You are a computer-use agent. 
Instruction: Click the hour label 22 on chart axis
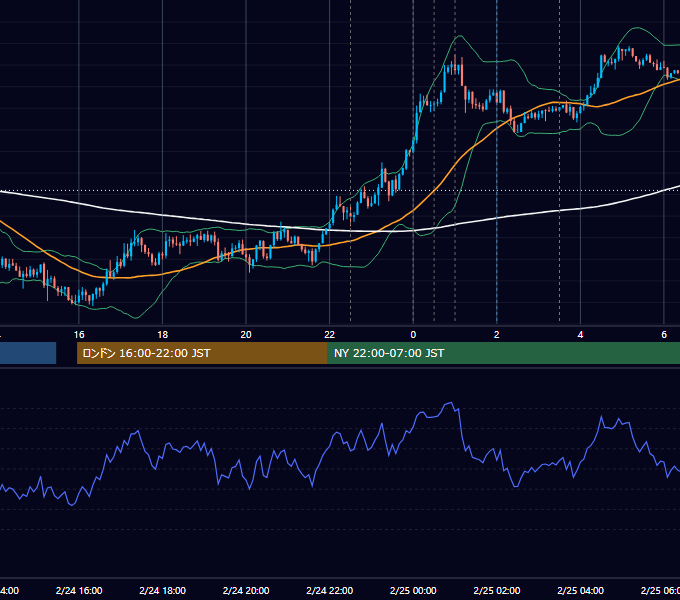[330, 335]
